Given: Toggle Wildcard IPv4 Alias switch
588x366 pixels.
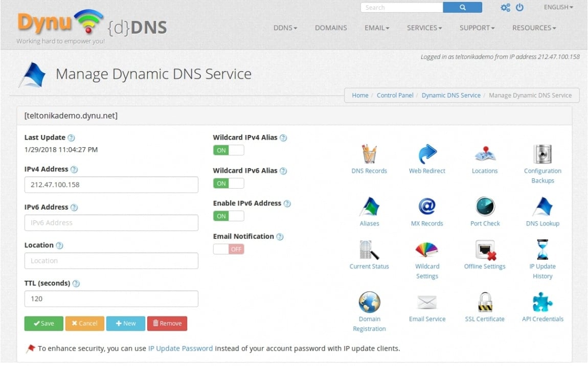Looking at the screenshot, I should [229, 150].
